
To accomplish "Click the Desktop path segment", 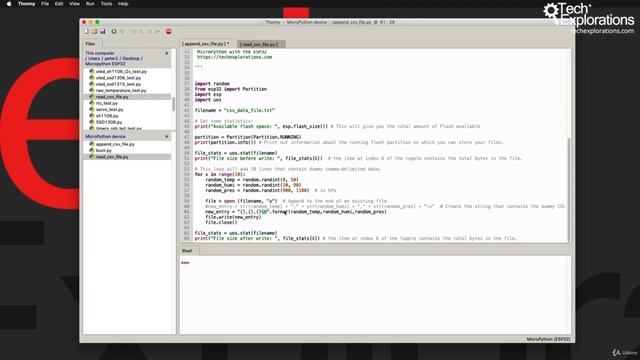I will tap(131, 59).
